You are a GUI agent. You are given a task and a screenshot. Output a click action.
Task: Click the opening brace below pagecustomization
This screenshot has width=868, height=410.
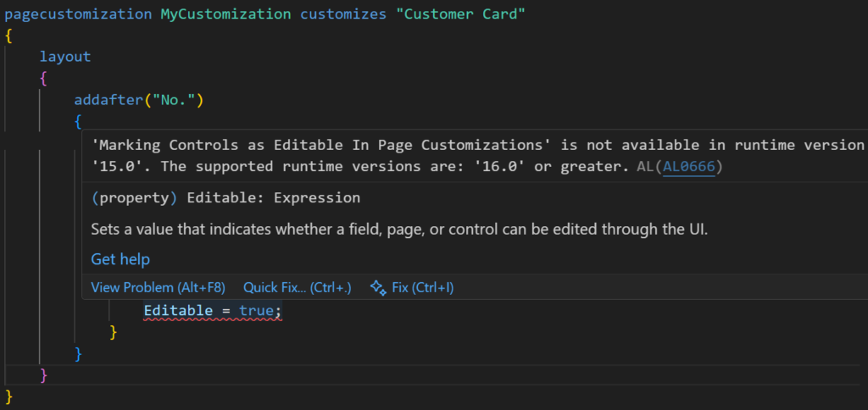[x=9, y=36]
